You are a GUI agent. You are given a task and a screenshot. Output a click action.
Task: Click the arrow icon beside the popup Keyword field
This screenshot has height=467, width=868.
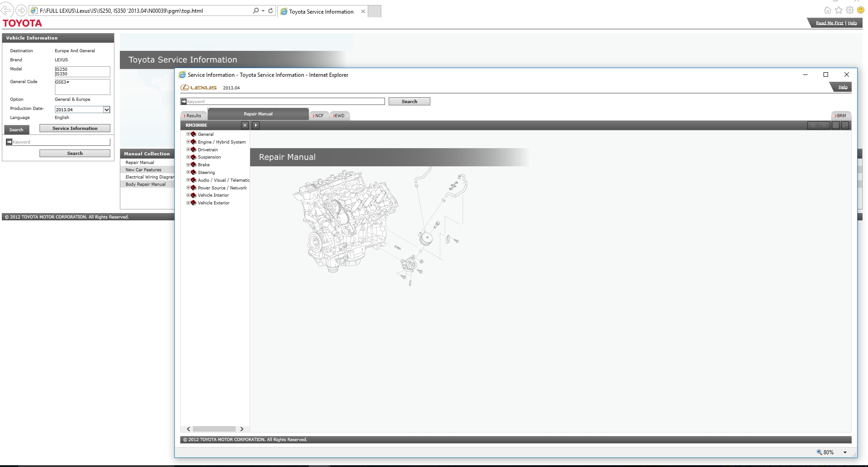184,101
